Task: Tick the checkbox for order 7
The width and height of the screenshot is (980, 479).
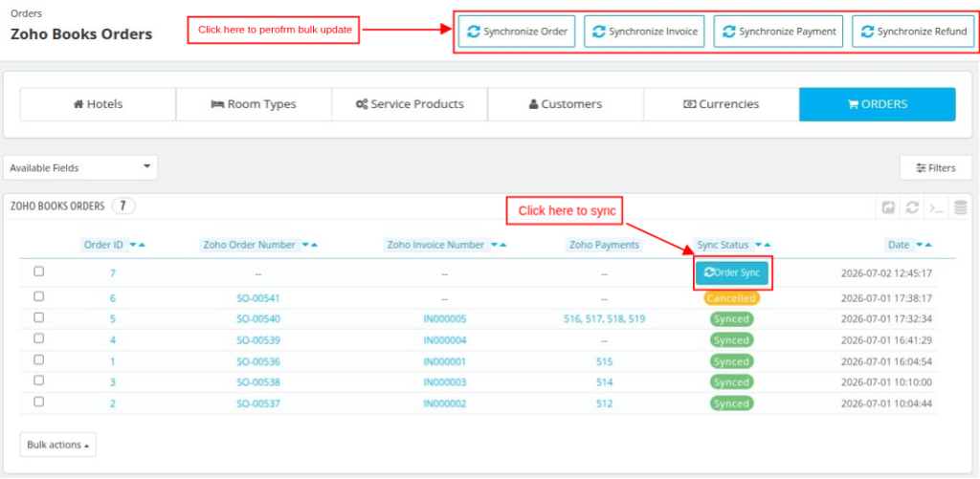Action: coord(38,272)
